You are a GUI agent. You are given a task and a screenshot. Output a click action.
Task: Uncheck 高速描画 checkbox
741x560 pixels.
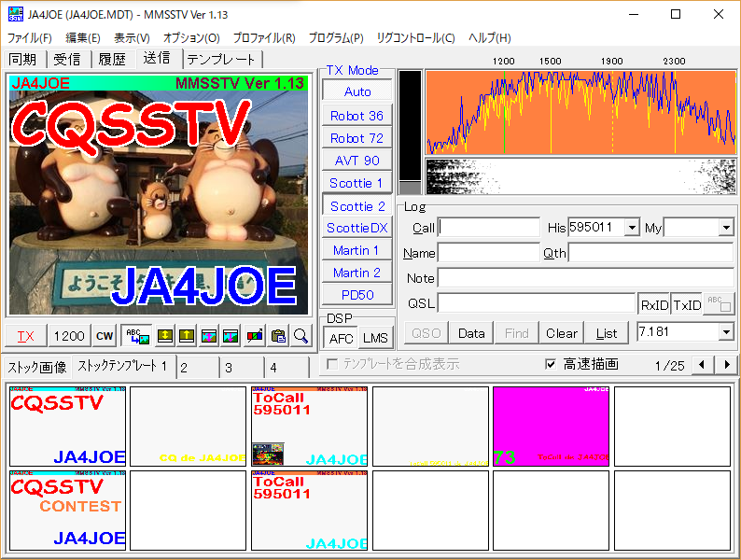pyautogui.click(x=550, y=364)
